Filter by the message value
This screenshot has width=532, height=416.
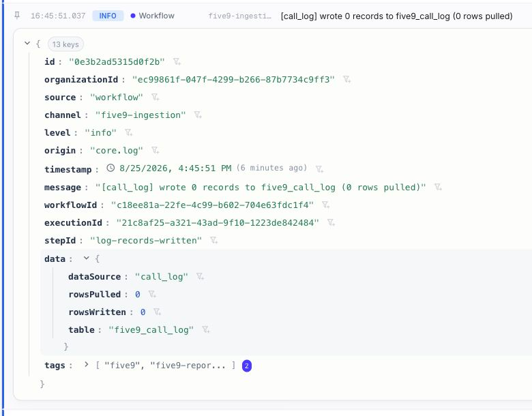(438, 187)
